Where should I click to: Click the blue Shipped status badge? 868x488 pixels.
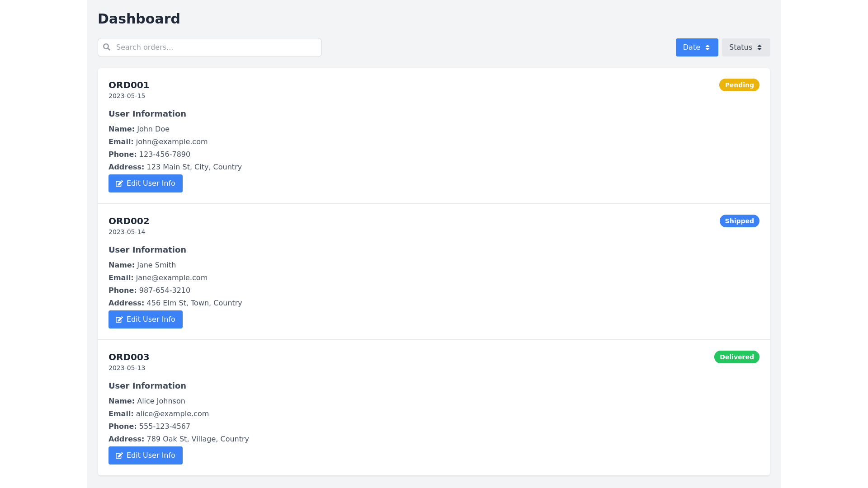click(739, 221)
